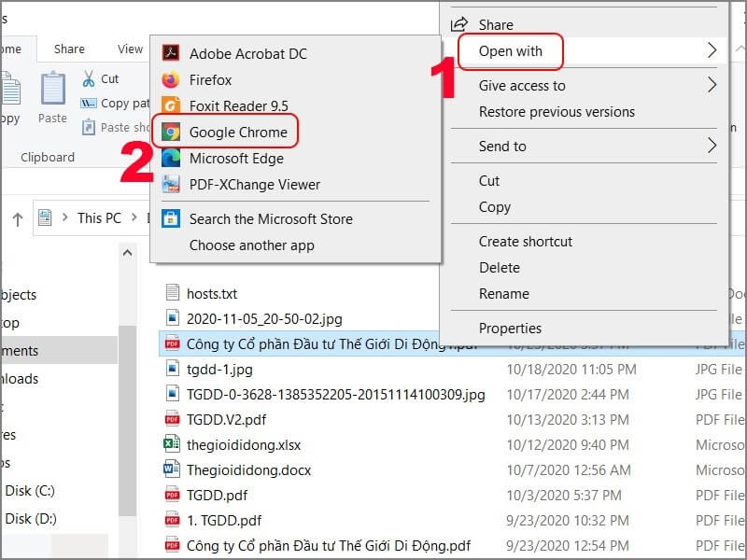Select Disk (C:) in navigation pane
747x560 pixels.
coord(30,491)
